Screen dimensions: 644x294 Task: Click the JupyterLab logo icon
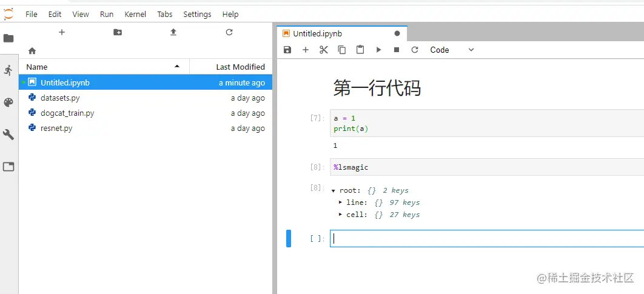coord(8,14)
